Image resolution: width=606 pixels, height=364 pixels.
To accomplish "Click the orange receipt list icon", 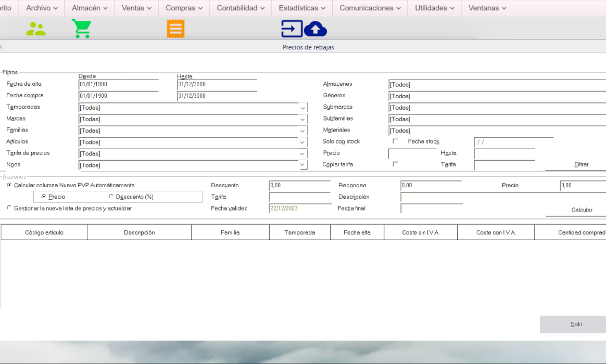I will [x=175, y=29].
